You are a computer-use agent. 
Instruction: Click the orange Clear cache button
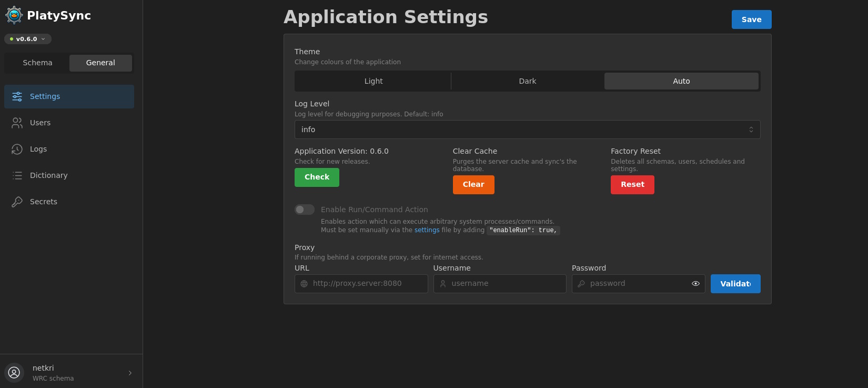473,185
